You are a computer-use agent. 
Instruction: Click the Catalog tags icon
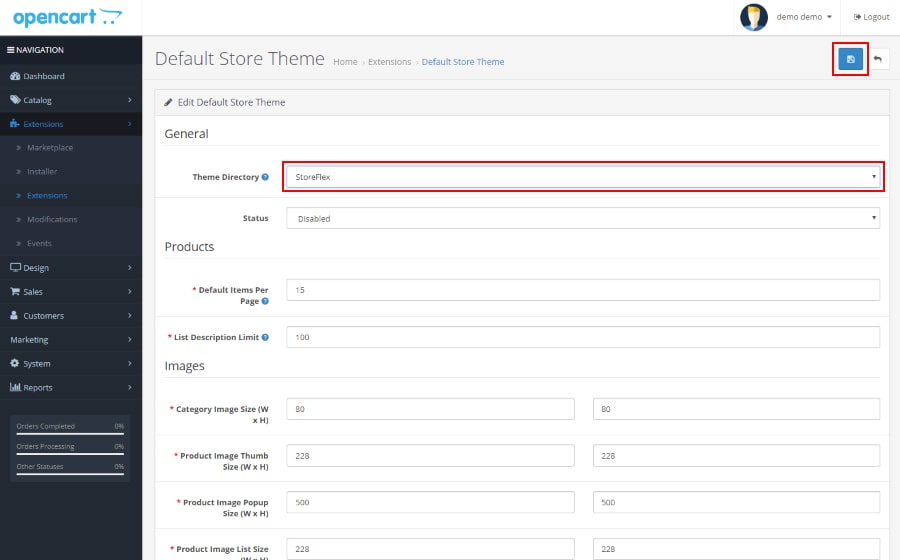15,100
